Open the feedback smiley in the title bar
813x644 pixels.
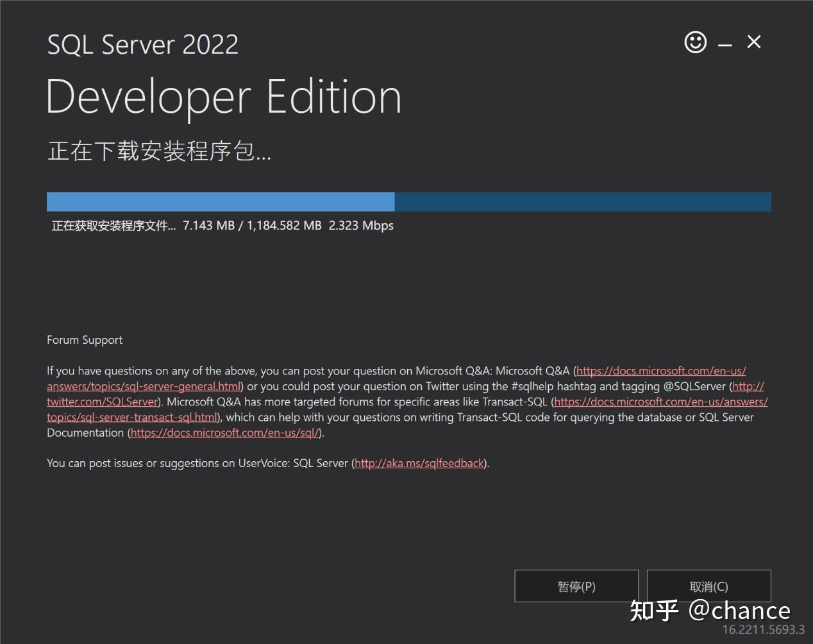(x=695, y=42)
